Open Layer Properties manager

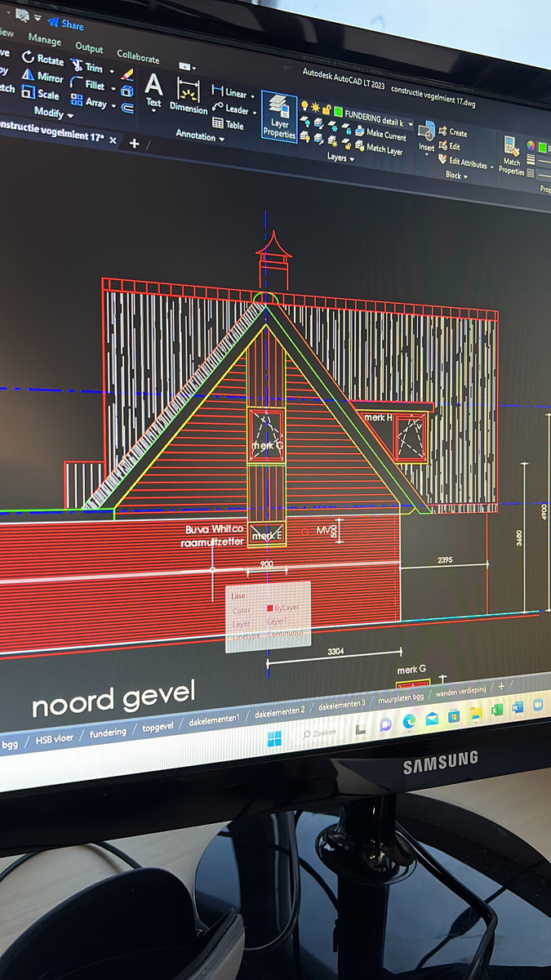(279, 117)
